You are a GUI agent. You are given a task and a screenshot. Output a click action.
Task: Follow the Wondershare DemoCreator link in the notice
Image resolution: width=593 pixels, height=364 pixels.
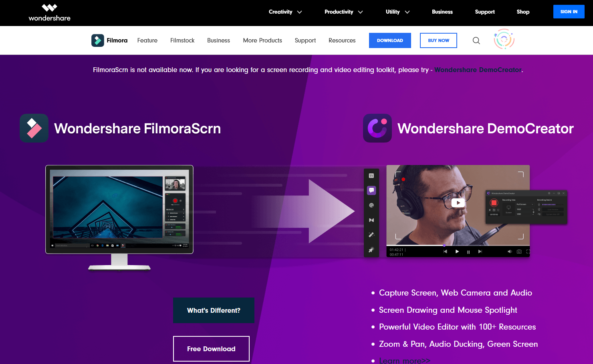coord(478,70)
